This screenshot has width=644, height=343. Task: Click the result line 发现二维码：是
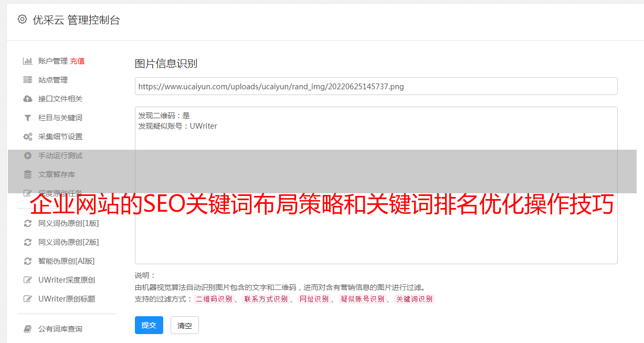[164, 116]
